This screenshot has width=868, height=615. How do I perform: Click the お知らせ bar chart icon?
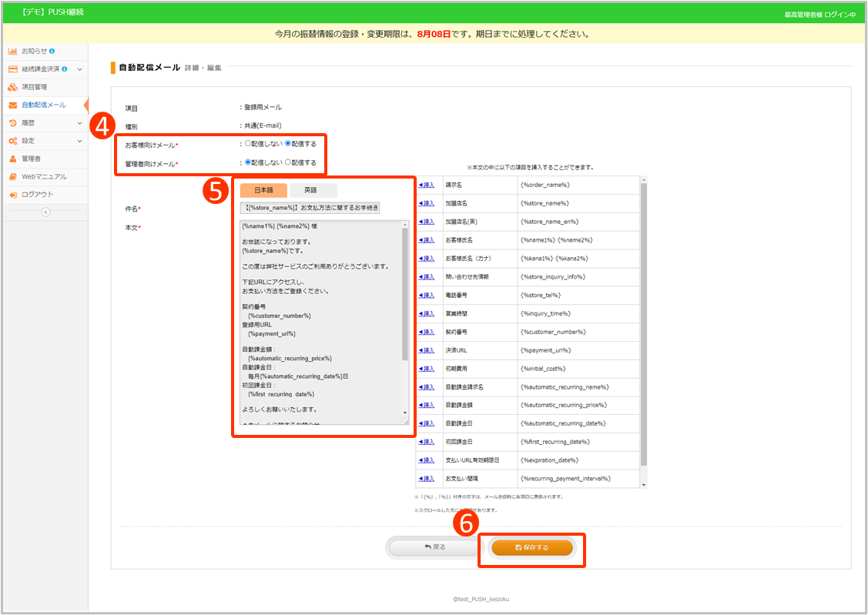pos(13,52)
